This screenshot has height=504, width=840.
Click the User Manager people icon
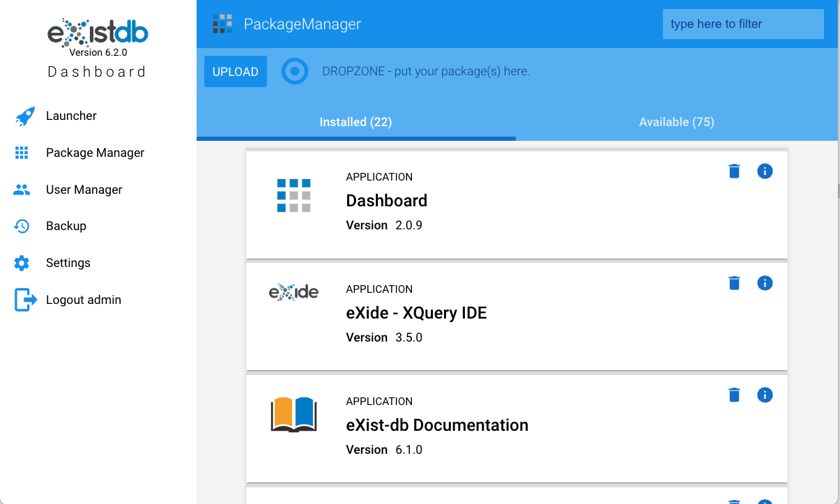point(24,189)
